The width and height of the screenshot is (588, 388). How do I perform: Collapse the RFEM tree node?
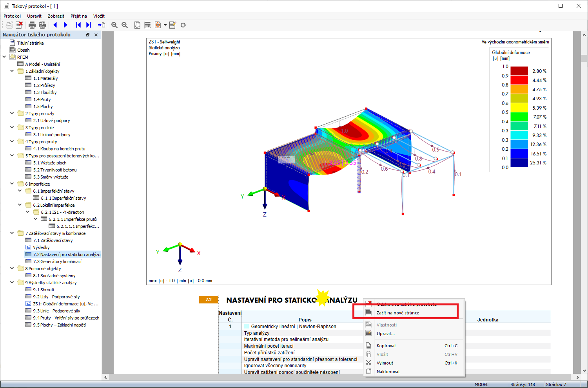click(x=4, y=57)
